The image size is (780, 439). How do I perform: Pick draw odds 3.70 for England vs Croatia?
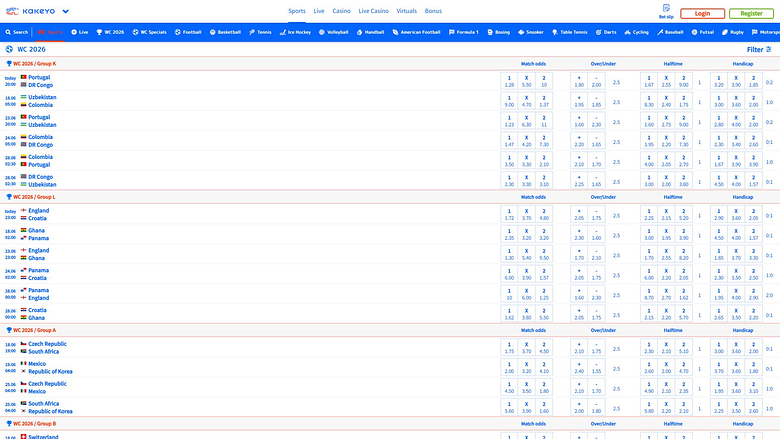click(x=526, y=215)
